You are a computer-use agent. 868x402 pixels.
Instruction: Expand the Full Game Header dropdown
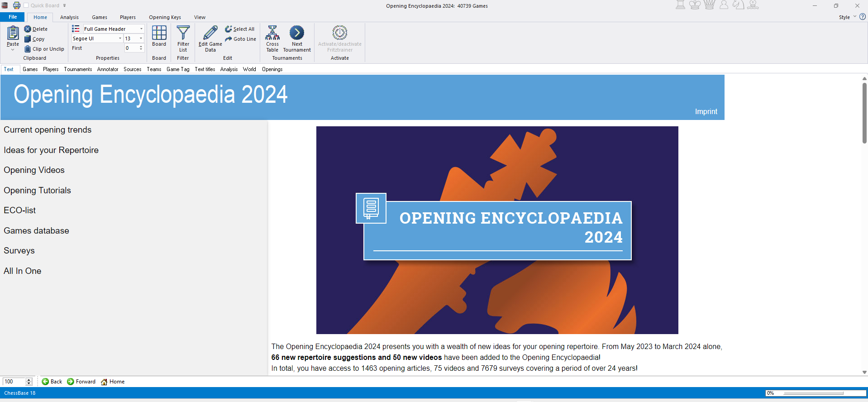pos(141,29)
